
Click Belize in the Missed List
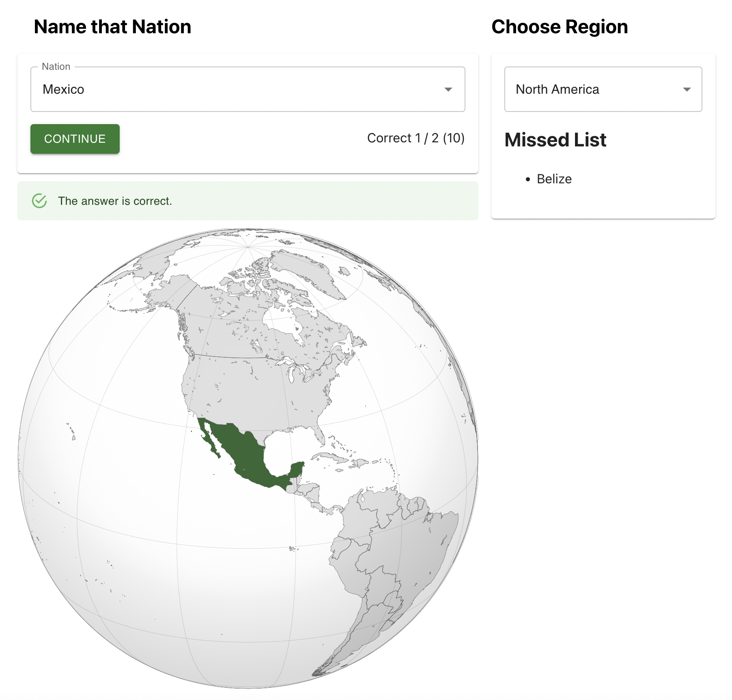[x=554, y=178]
